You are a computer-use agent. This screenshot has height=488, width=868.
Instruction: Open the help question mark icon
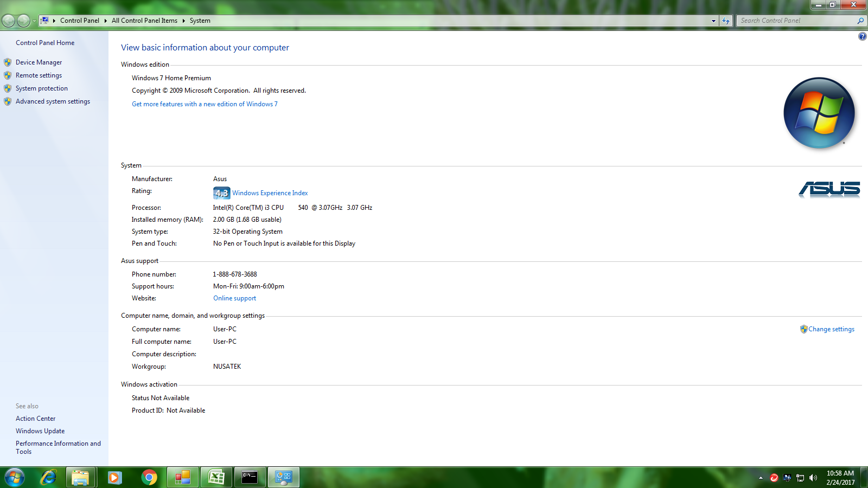(862, 36)
